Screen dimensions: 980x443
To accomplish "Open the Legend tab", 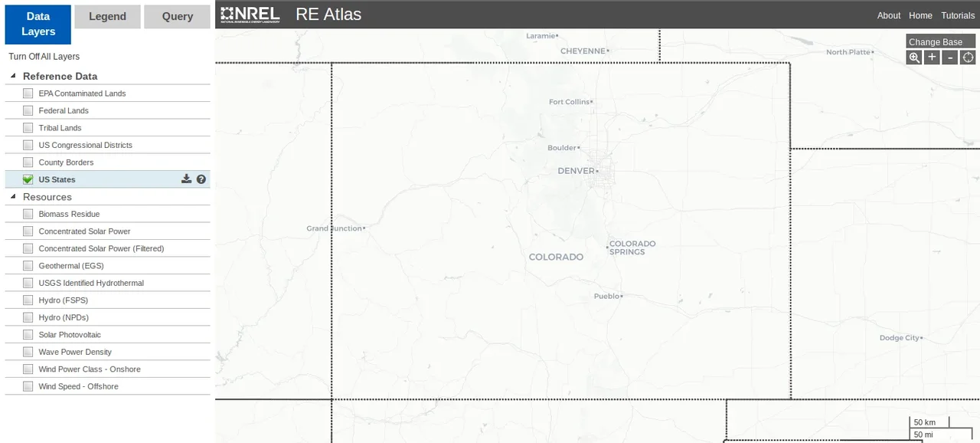I will 107,17.
